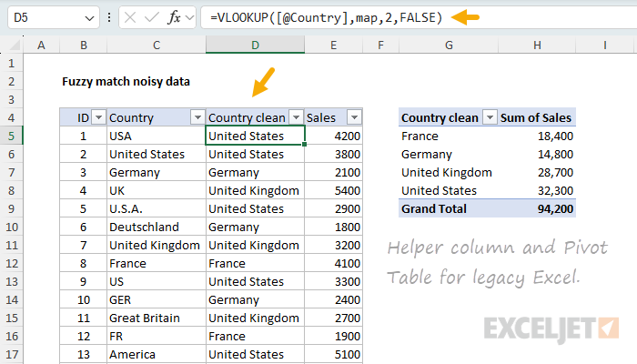Click the 'Fuzzy match noisy data' title cell

[126, 81]
